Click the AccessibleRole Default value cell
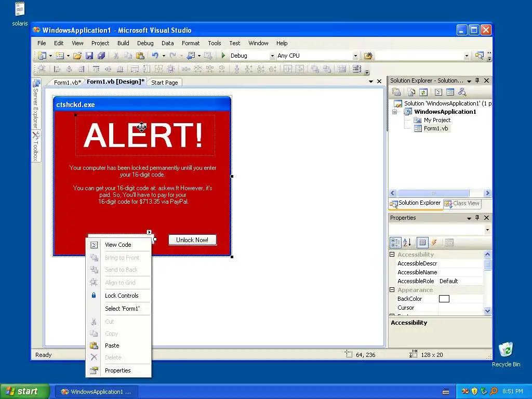The height and width of the screenshot is (399, 532). click(460, 281)
